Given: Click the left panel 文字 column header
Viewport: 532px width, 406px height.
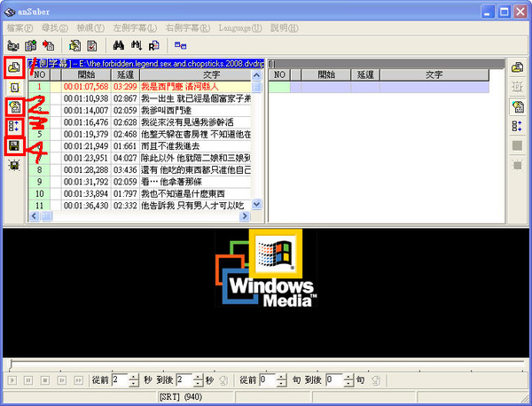Looking at the screenshot, I should click(195, 74).
